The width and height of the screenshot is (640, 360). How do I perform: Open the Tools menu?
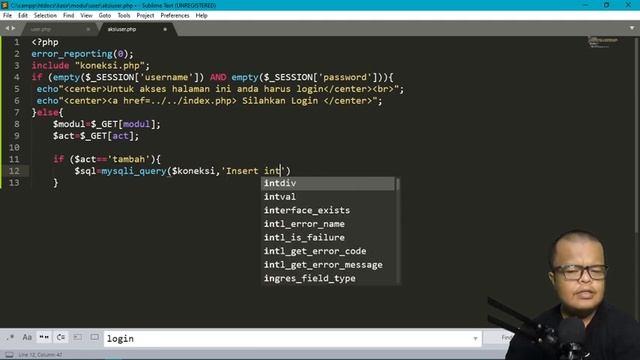pos(124,16)
